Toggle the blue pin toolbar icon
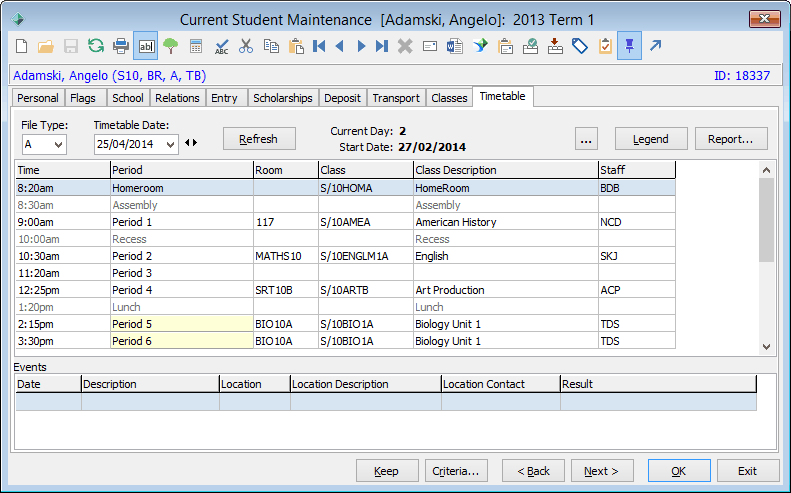The width and height of the screenshot is (791, 493). tap(630, 46)
